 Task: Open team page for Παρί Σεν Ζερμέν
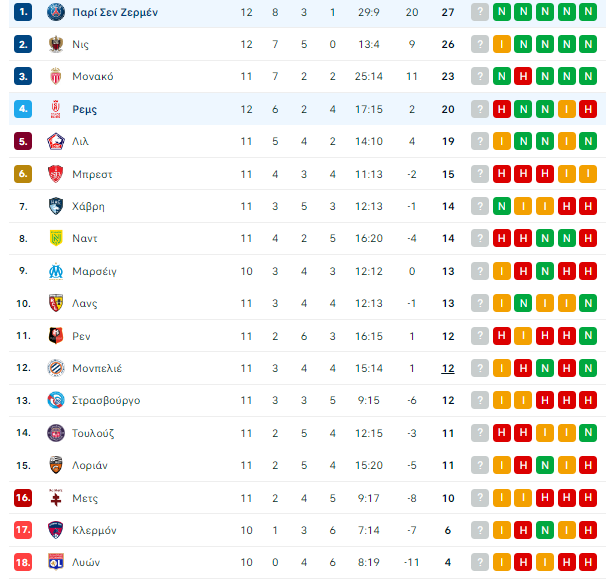click(x=115, y=13)
